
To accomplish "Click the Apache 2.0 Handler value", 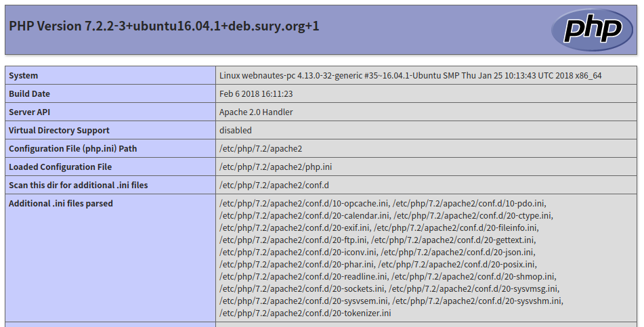I will point(256,112).
